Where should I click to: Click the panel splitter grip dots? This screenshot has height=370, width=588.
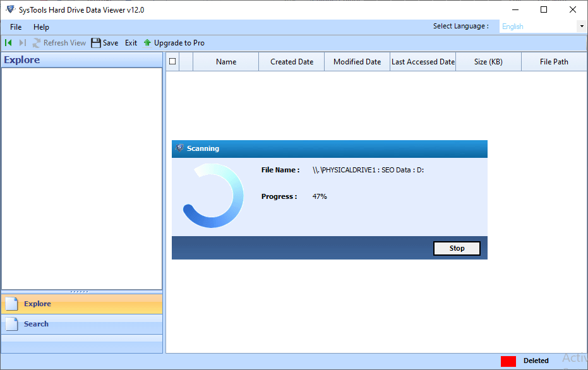[x=79, y=292]
